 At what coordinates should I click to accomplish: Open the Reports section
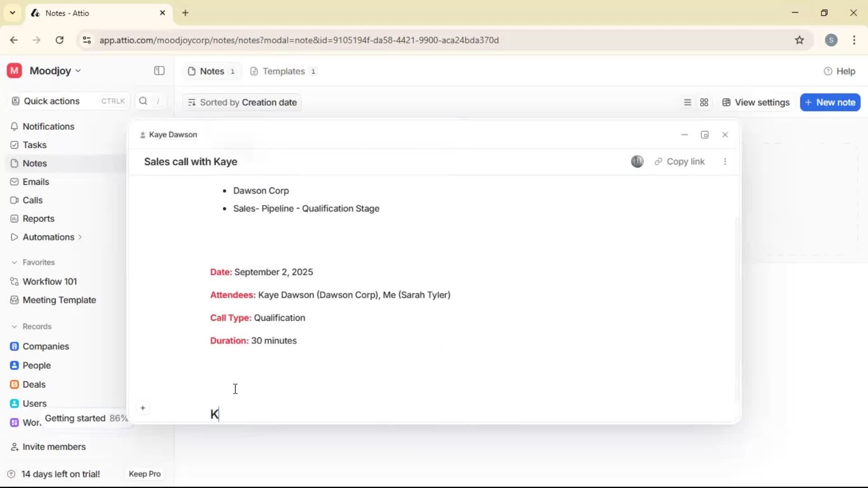tap(38, 219)
